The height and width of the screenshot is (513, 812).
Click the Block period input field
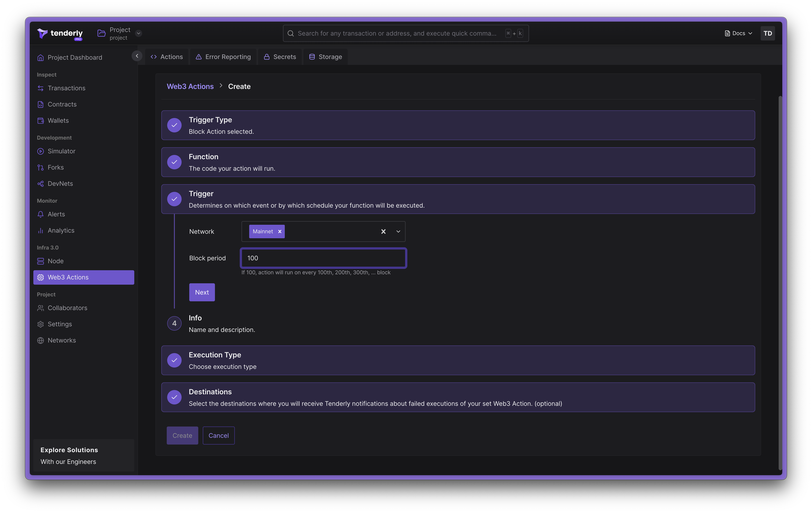(323, 258)
